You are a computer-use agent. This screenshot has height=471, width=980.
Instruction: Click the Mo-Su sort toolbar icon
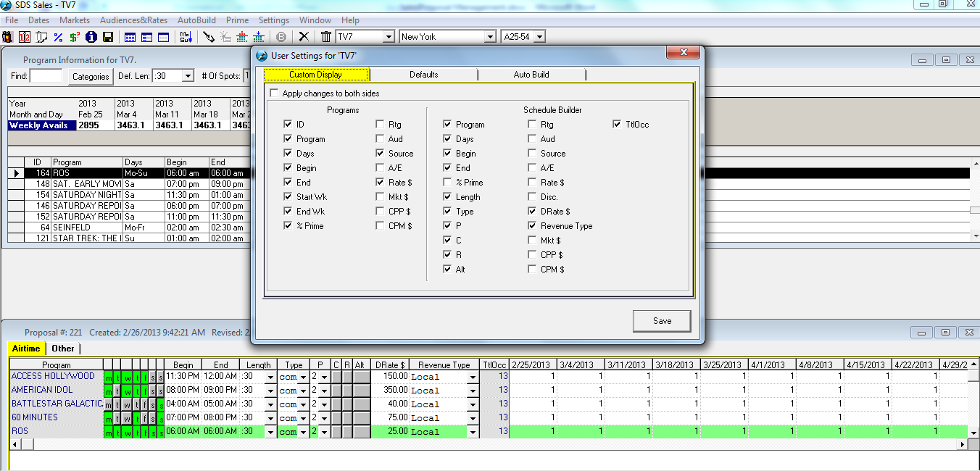point(186,37)
